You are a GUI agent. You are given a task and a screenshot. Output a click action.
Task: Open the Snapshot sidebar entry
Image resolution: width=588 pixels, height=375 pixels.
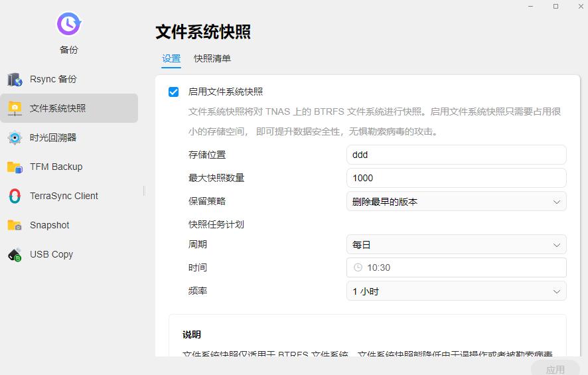tap(69, 225)
